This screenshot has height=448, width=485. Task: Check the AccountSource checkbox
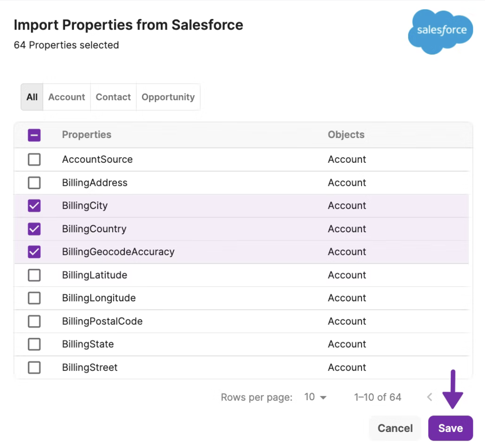[34, 160]
